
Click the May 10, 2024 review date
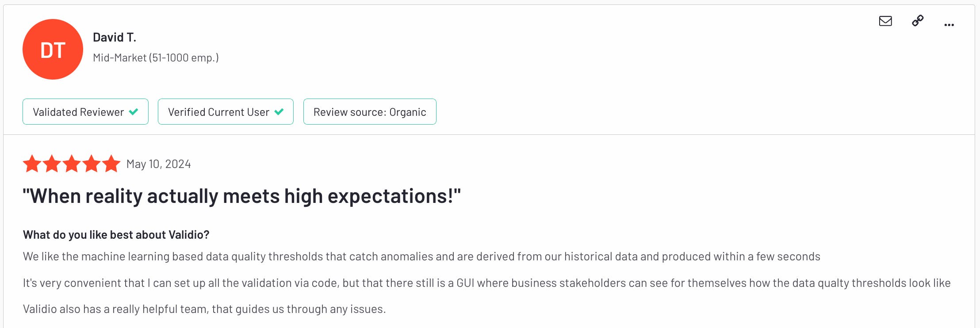(x=158, y=164)
